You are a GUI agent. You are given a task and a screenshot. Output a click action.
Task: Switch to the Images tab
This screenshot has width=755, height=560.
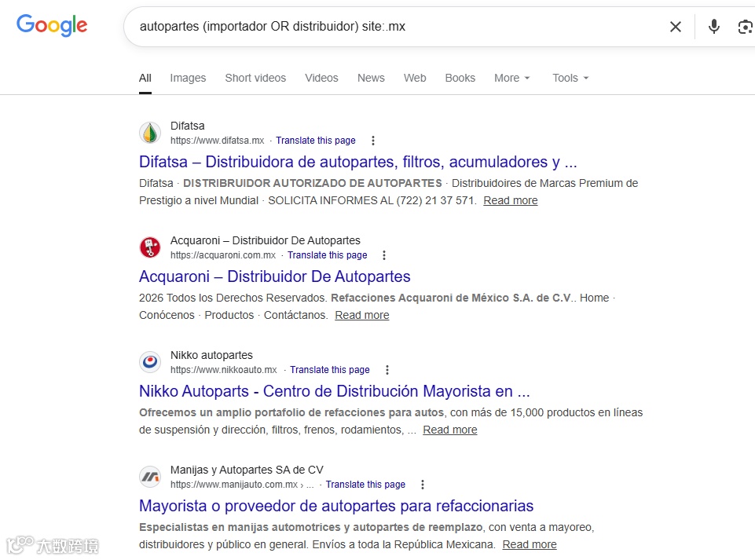188,78
